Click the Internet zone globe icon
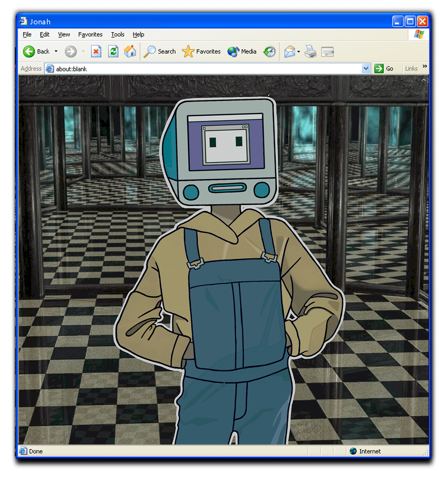Image resolution: width=448 pixels, height=481 pixels. coord(353,451)
